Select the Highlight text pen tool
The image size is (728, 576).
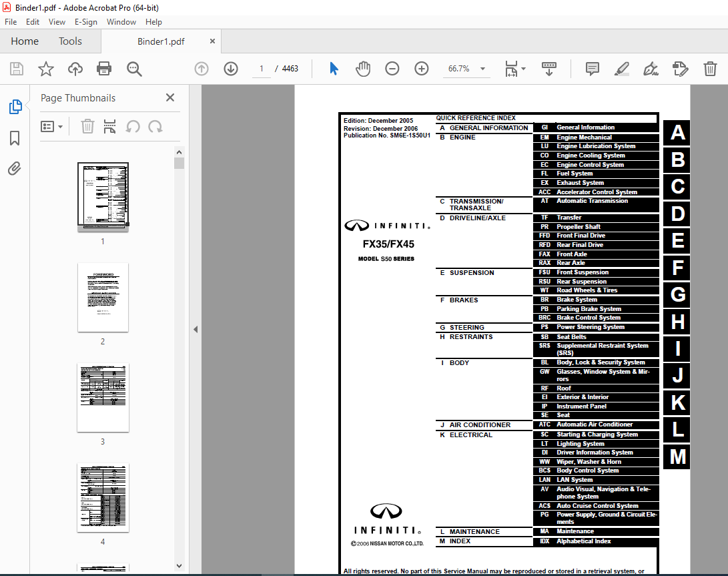tap(622, 69)
